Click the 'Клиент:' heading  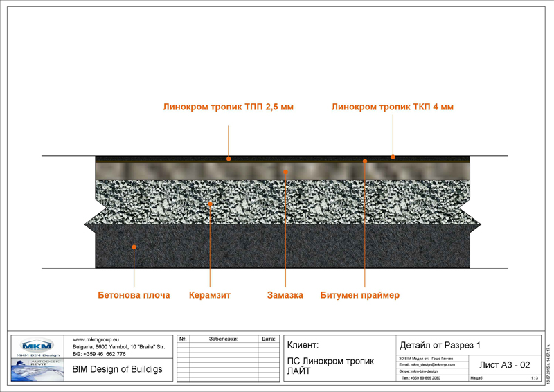(x=303, y=345)
